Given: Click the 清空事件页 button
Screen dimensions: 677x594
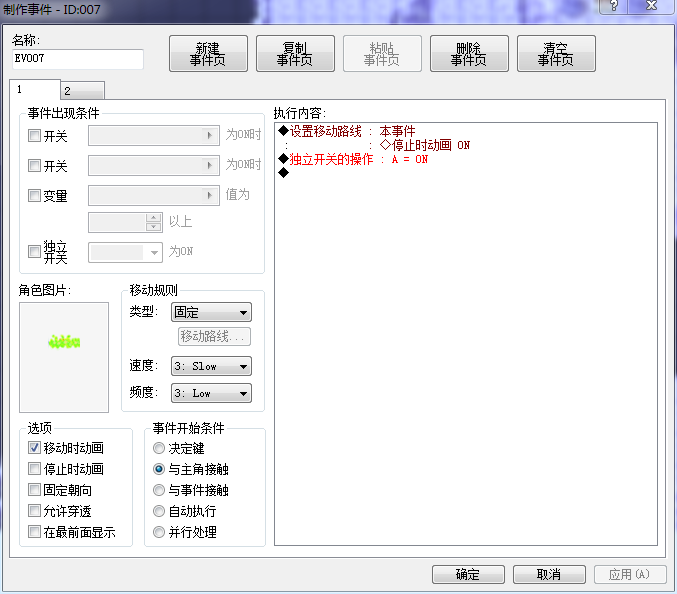Looking at the screenshot, I should tap(556, 54).
